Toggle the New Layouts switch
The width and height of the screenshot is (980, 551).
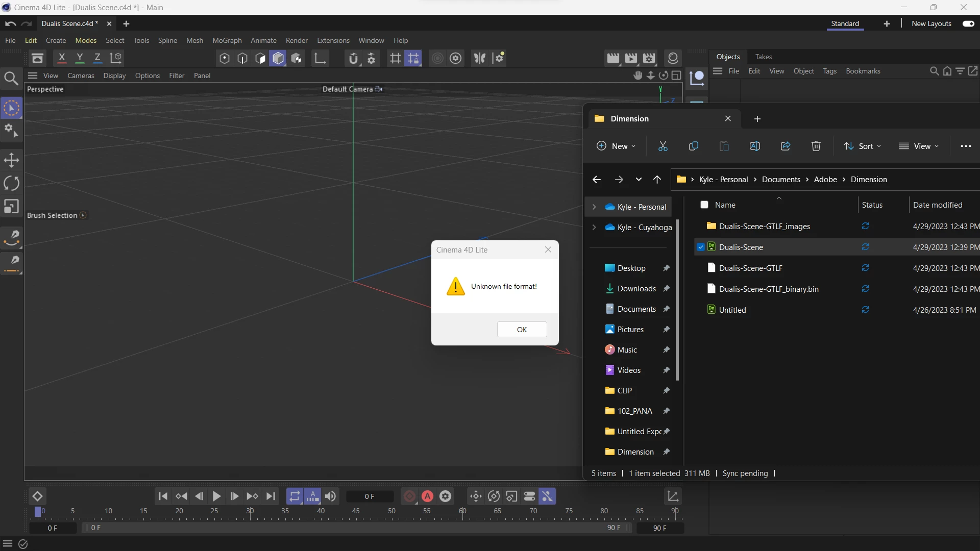click(x=968, y=24)
